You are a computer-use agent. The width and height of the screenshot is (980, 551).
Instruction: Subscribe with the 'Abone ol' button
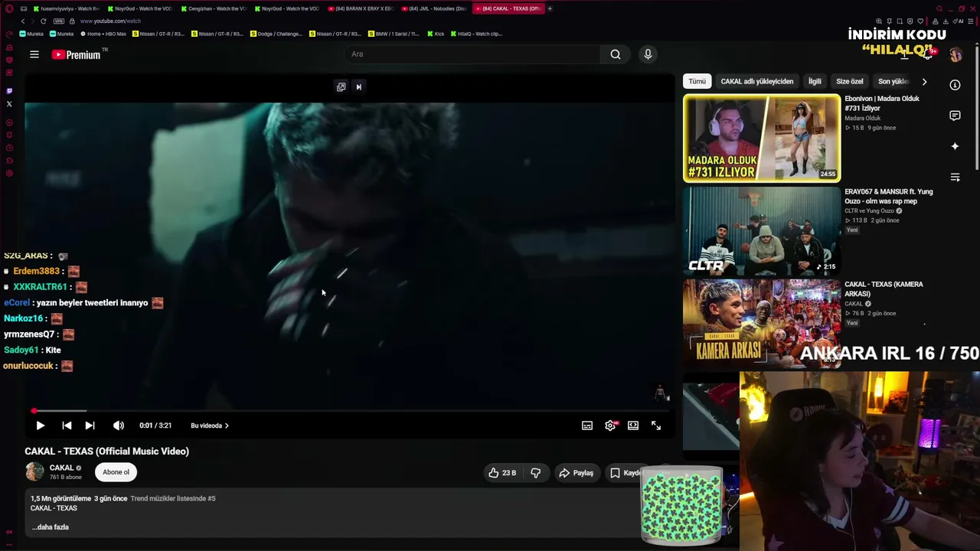pyautogui.click(x=116, y=472)
